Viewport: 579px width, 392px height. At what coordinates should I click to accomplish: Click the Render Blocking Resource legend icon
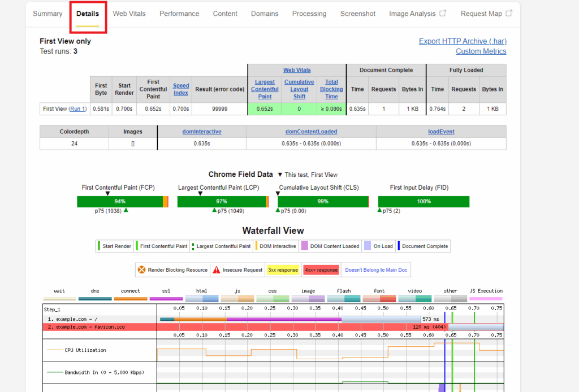(x=141, y=270)
